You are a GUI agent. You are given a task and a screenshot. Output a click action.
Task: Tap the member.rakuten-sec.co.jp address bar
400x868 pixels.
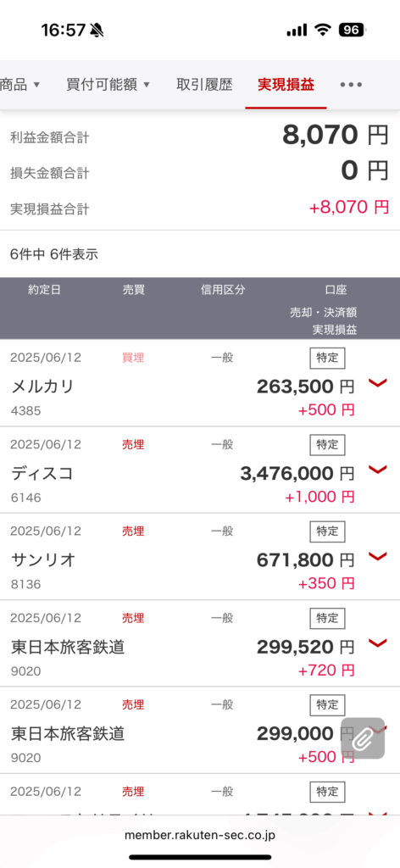(200, 834)
